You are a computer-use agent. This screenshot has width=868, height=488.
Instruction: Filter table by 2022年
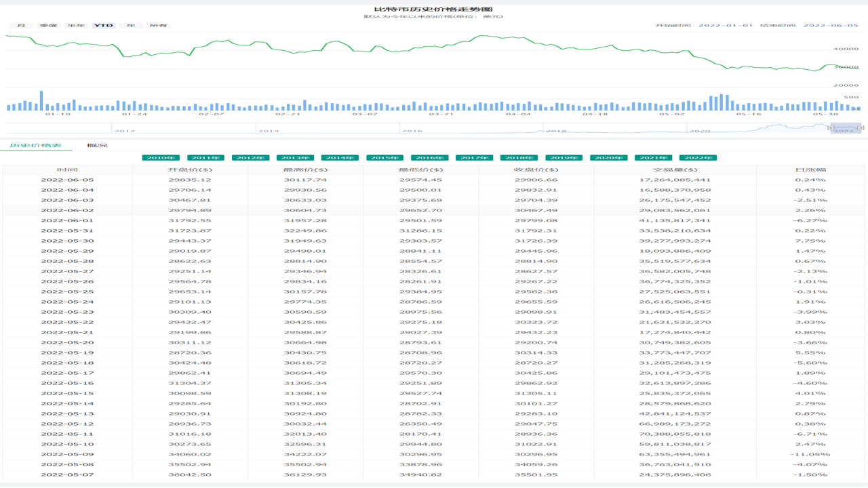coord(698,158)
